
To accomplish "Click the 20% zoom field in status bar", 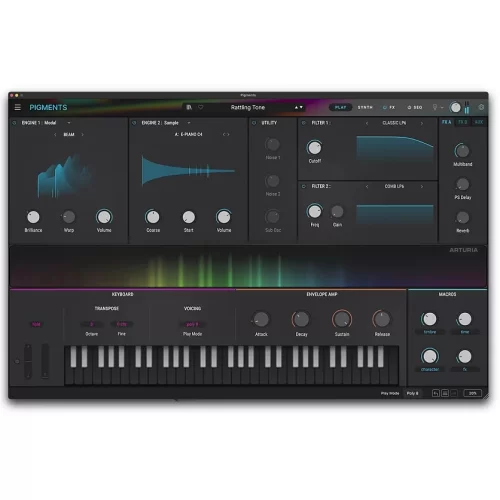I will [472, 393].
